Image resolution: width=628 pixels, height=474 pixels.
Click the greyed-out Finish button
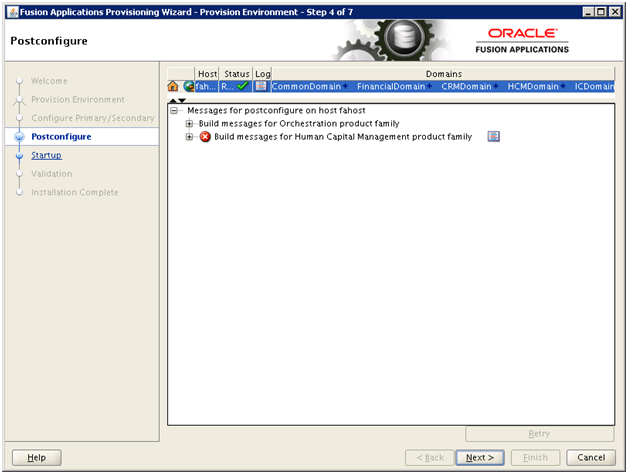point(535,458)
